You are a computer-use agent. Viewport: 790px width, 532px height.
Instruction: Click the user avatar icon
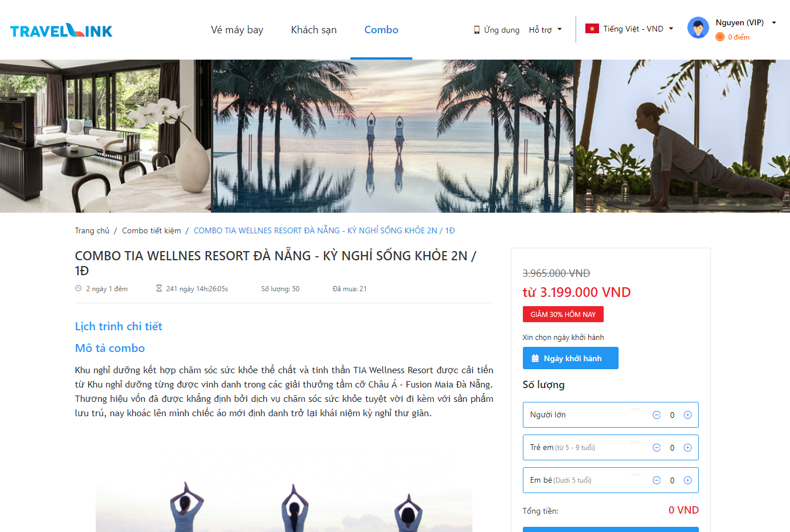698,28
